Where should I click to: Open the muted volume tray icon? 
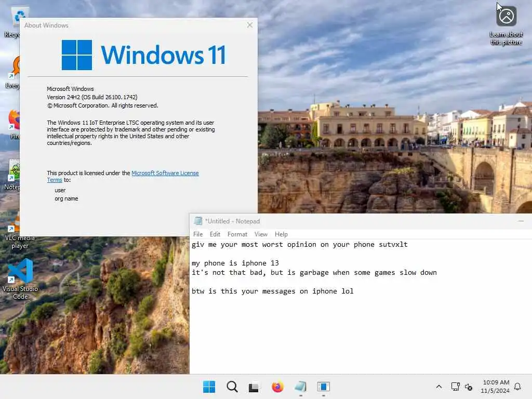(469, 387)
